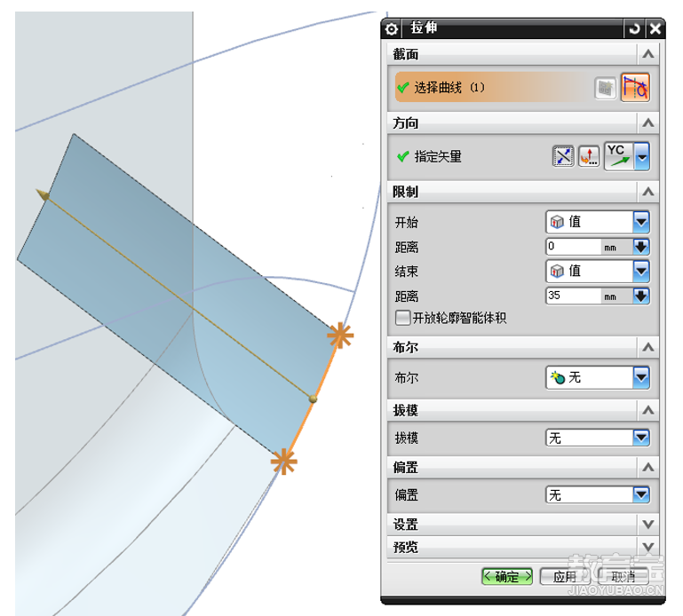Click the sketch section icon
The width and height of the screenshot is (683, 616).
(x=606, y=89)
